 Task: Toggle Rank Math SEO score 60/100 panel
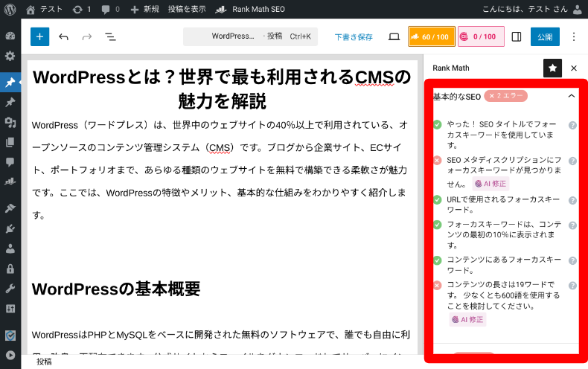pyautogui.click(x=429, y=36)
